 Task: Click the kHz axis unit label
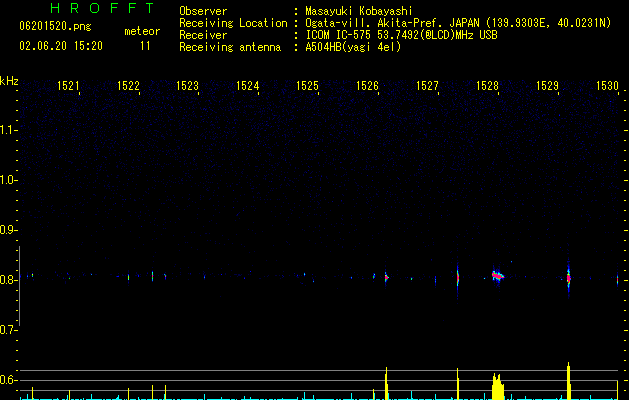[x=9, y=81]
